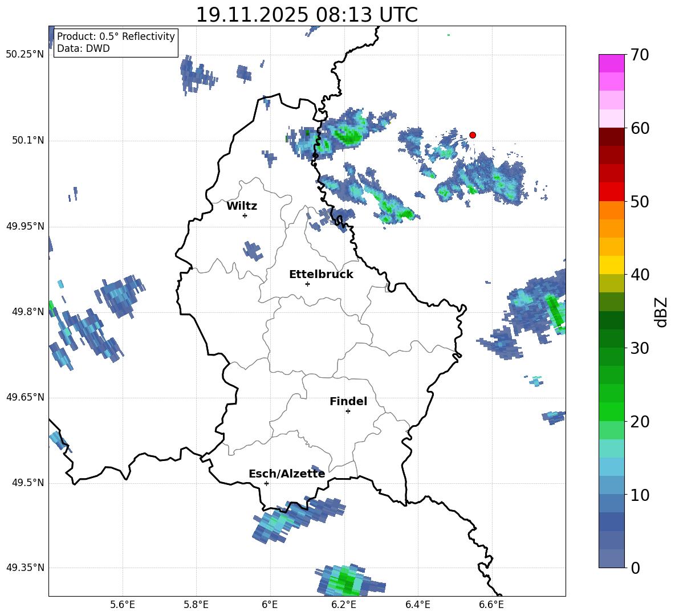This screenshot has height=616, width=675.
Task: Click the Wiltz city label
Action: [242, 206]
